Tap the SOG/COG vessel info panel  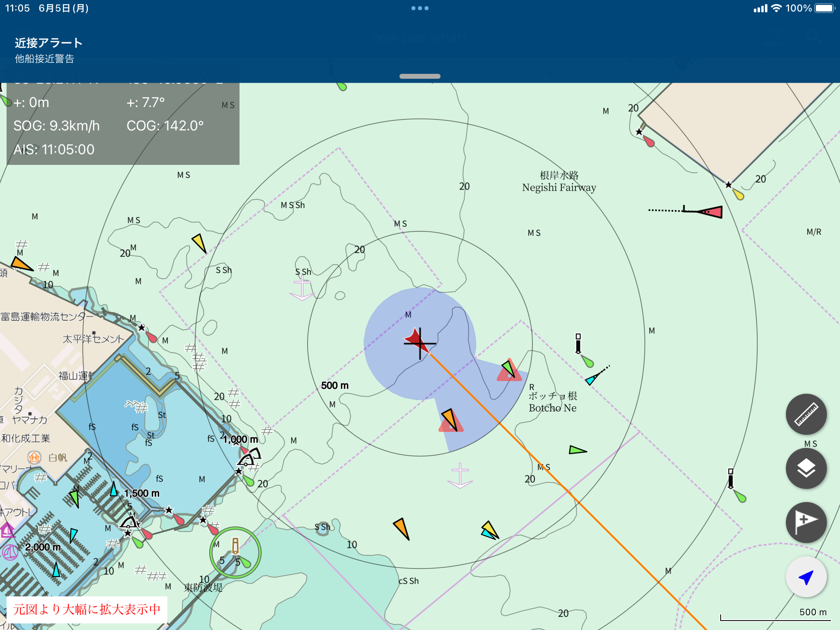point(123,126)
